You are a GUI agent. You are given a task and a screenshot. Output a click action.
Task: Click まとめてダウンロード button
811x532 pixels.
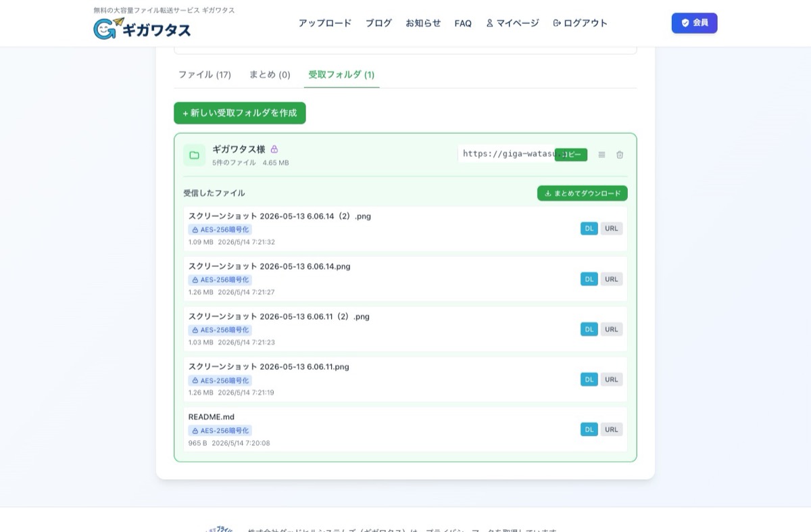pos(583,193)
